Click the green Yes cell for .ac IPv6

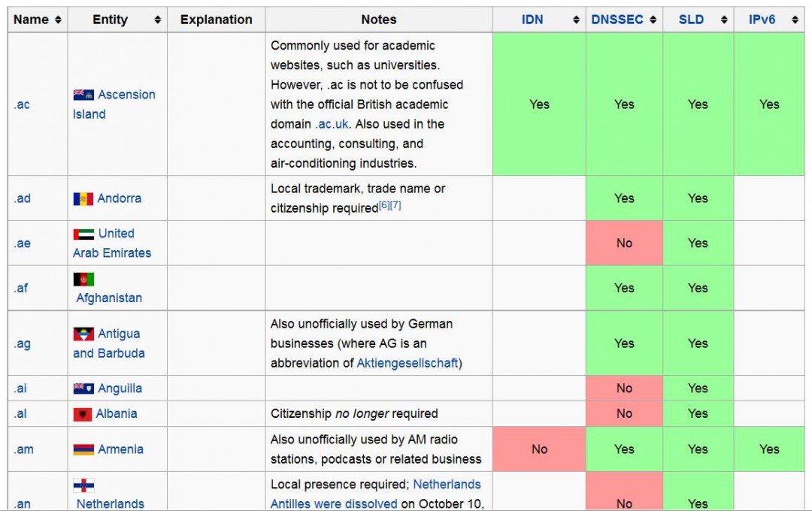click(769, 104)
